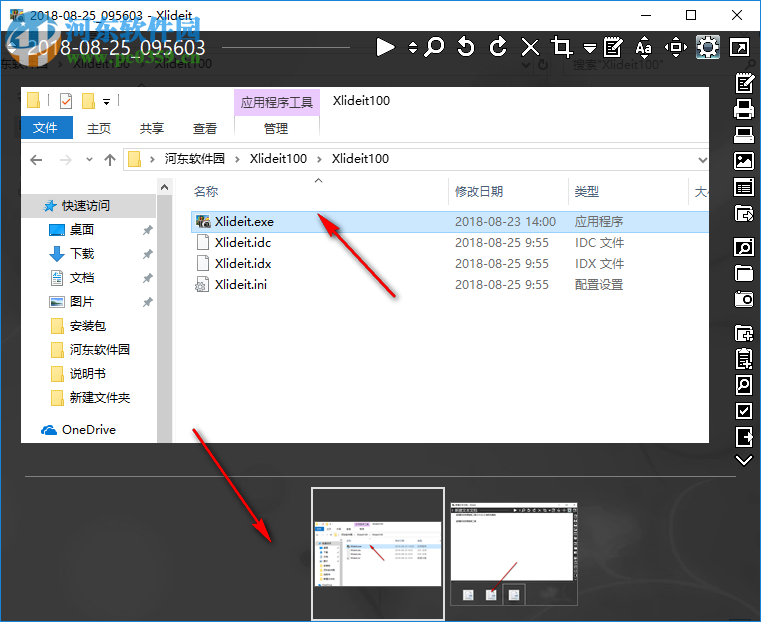
Task: Open slideshow options up-down arrows beside play
Action: tap(413, 48)
